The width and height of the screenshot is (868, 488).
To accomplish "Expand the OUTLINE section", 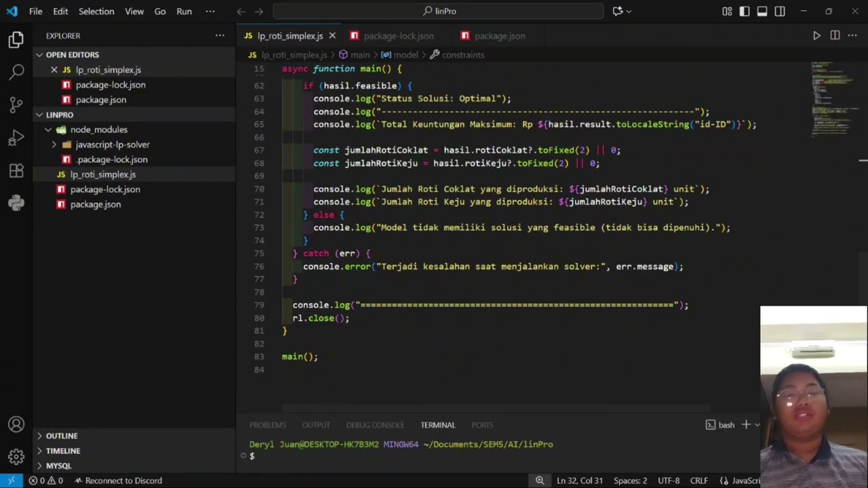I will (62, 436).
